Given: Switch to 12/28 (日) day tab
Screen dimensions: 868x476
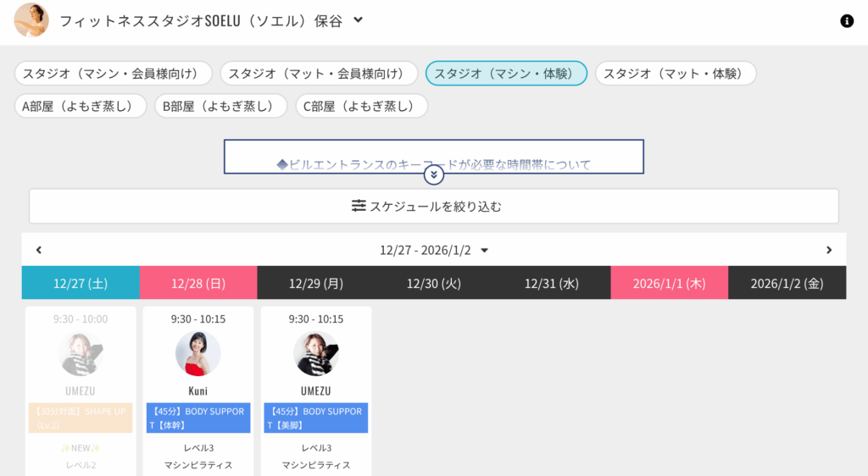Looking at the screenshot, I should 198,283.
